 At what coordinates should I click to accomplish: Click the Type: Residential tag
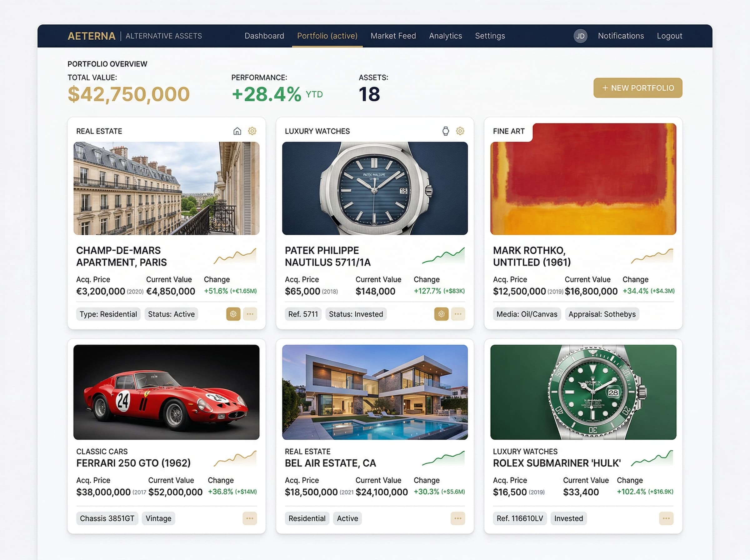[x=108, y=314]
